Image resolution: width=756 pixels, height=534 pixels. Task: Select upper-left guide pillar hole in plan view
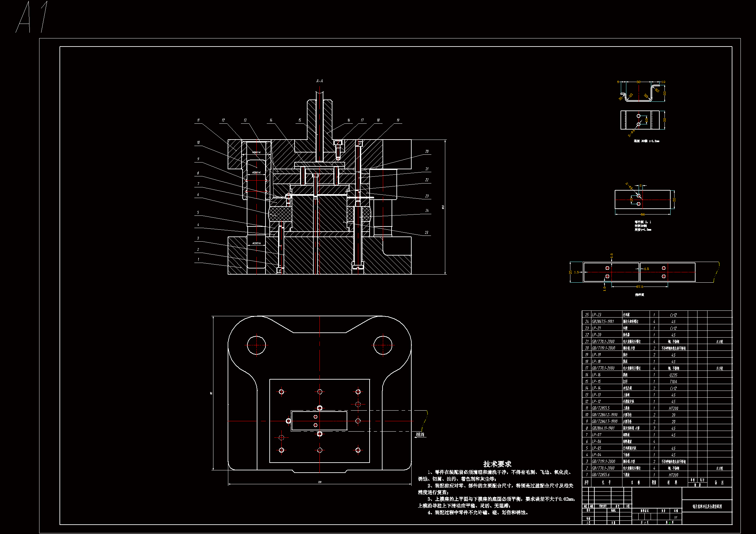pyautogui.click(x=256, y=345)
